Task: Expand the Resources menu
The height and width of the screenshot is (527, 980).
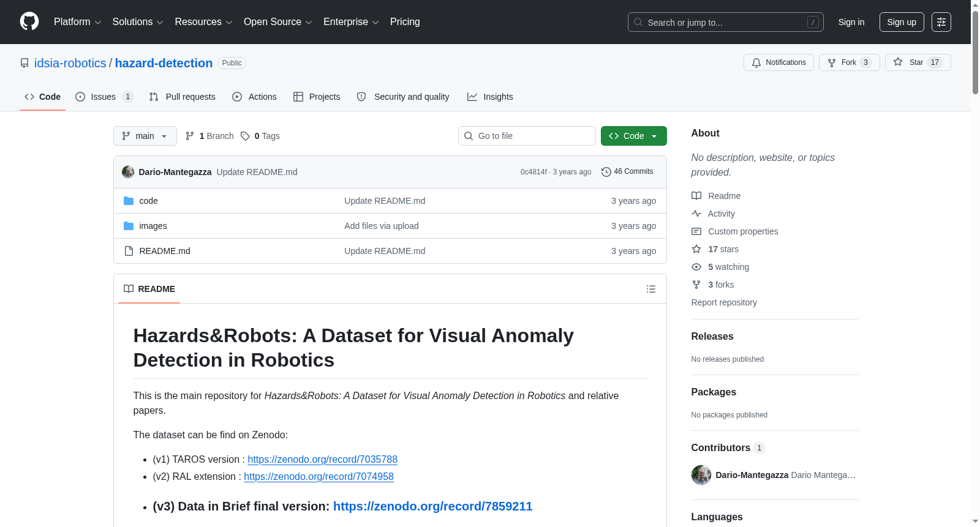Action: [x=203, y=22]
